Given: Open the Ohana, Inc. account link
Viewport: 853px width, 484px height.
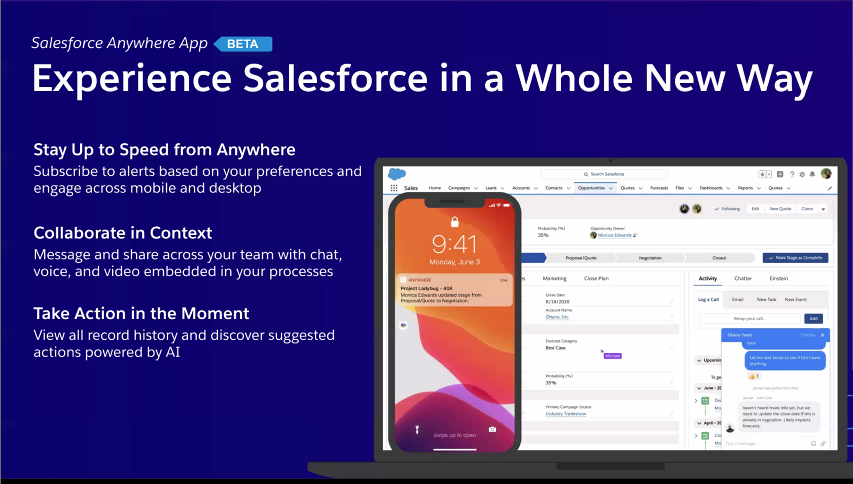Looking at the screenshot, I should pos(557,317).
